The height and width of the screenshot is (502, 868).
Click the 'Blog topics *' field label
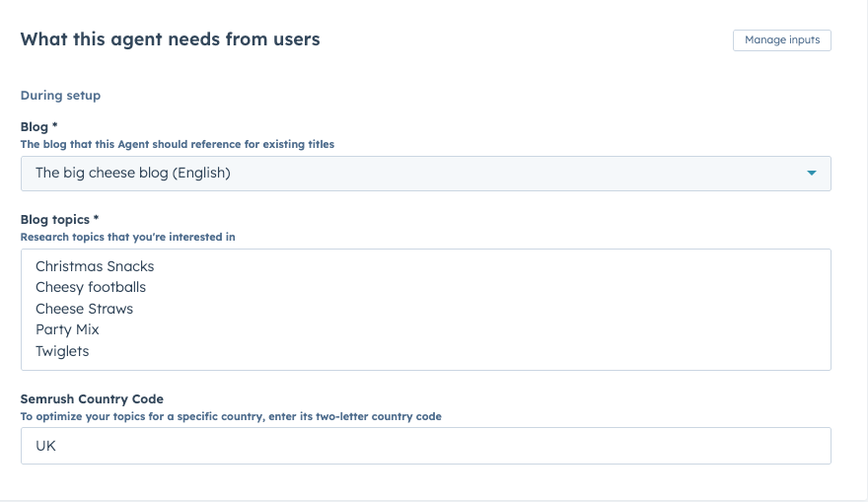tap(60, 220)
